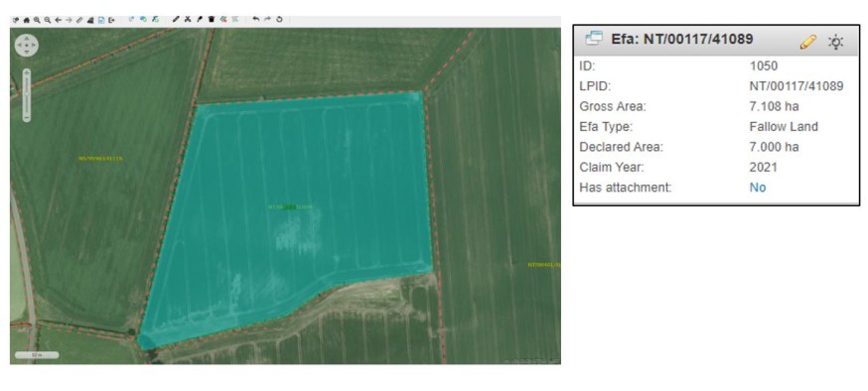Click the Efa Type value Fallow Land

click(784, 127)
